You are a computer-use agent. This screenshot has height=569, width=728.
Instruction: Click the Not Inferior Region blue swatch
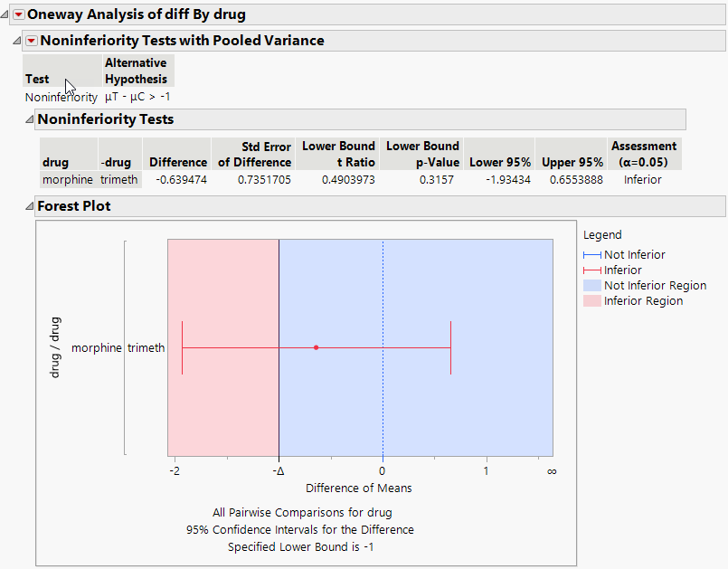(x=594, y=283)
